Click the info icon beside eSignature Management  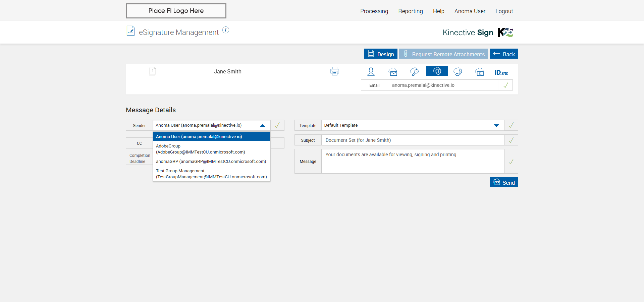tap(226, 30)
